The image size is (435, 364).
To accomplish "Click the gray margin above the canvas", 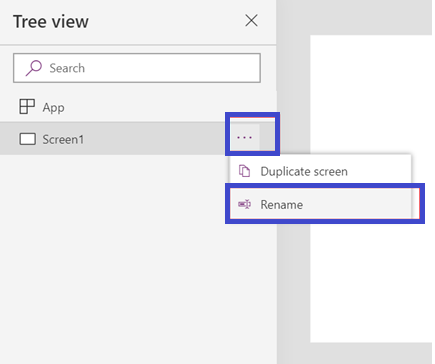I will 355,17.
